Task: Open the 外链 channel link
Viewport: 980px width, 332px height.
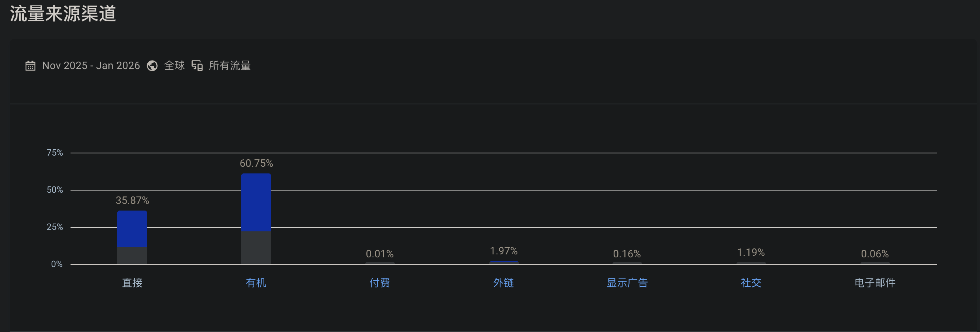Action: [503, 283]
